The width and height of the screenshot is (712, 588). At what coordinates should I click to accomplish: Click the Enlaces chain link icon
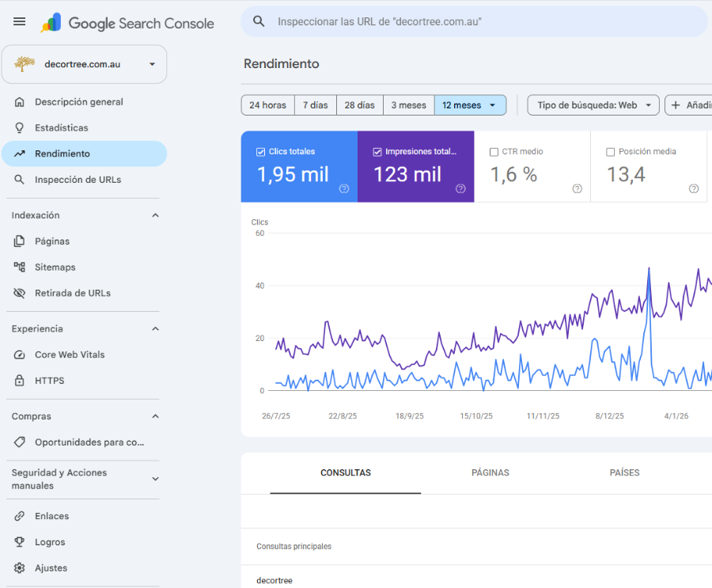pos(20,516)
